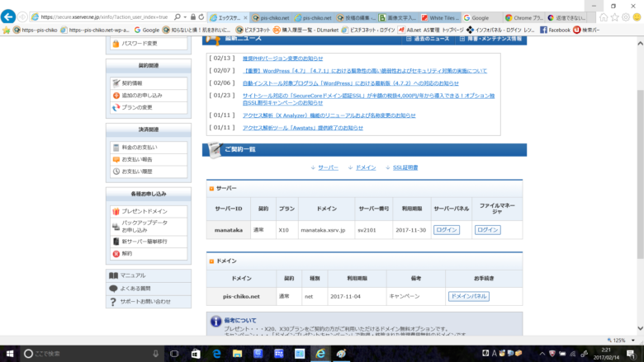
Task: Open the Action Center notification icon
Action: (632, 354)
